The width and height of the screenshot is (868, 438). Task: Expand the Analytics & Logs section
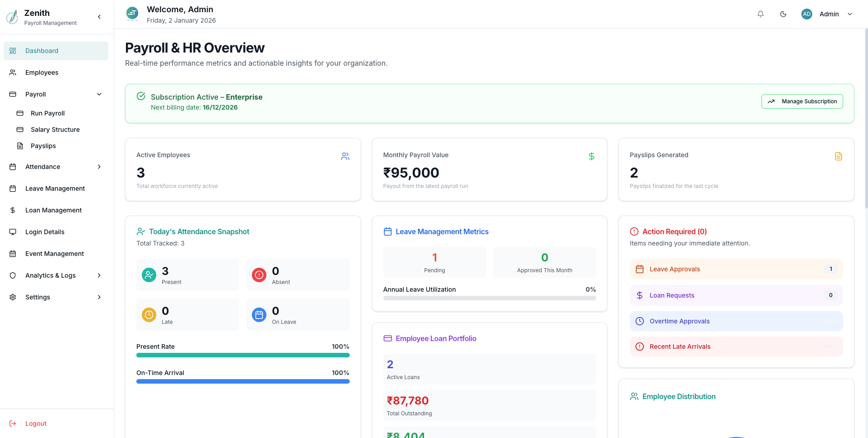tap(99, 275)
